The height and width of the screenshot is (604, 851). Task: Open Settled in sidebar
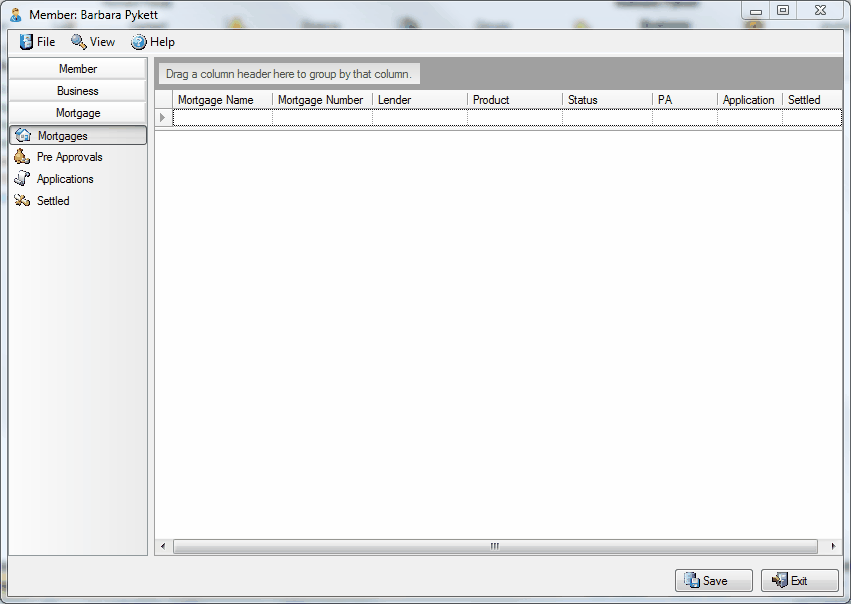click(x=53, y=201)
